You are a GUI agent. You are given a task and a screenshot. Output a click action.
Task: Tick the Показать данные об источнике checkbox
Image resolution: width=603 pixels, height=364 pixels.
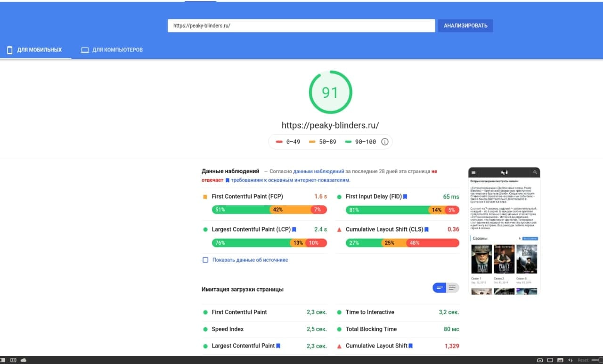point(205,260)
